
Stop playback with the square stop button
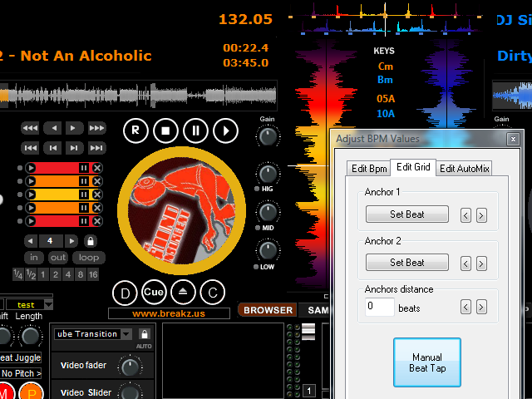coord(165,131)
